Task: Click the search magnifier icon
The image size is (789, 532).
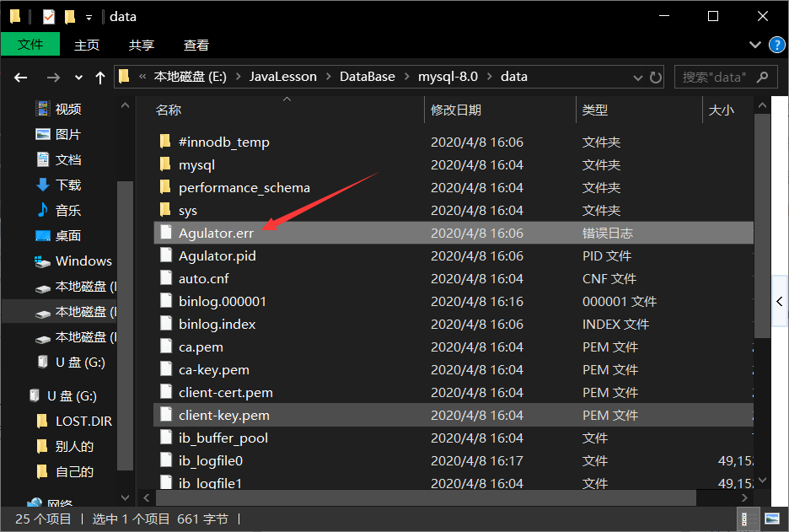Action: pyautogui.click(x=763, y=77)
